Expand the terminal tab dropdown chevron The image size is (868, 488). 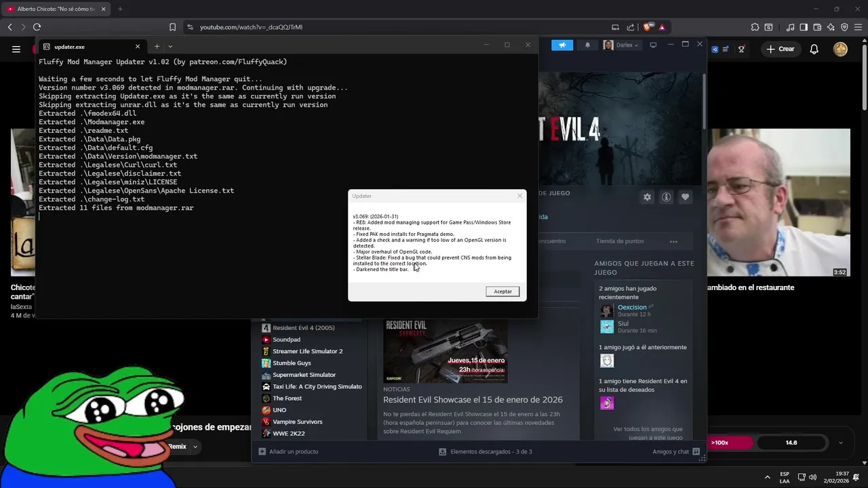pos(170,46)
